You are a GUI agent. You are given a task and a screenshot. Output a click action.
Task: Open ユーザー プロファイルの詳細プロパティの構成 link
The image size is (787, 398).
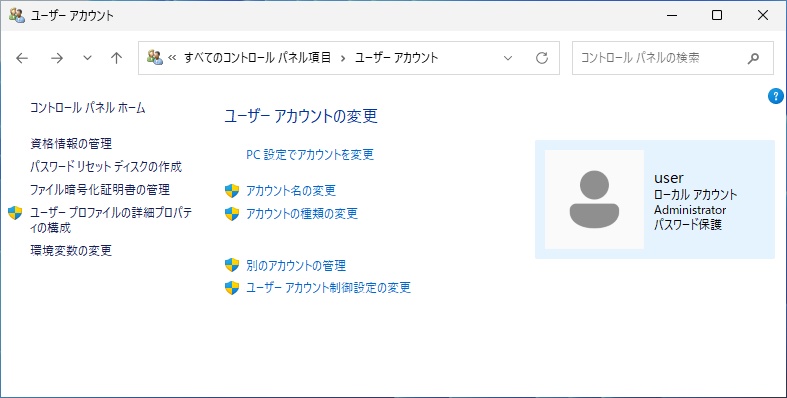[x=111, y=220]
